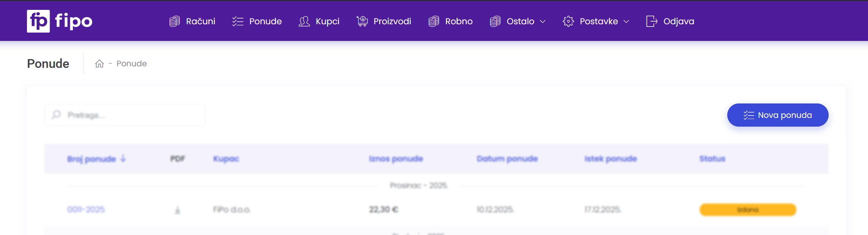Screen dimensions: 868x235
Task: Open offer 0011-2025 link
Action: [86, 210]
